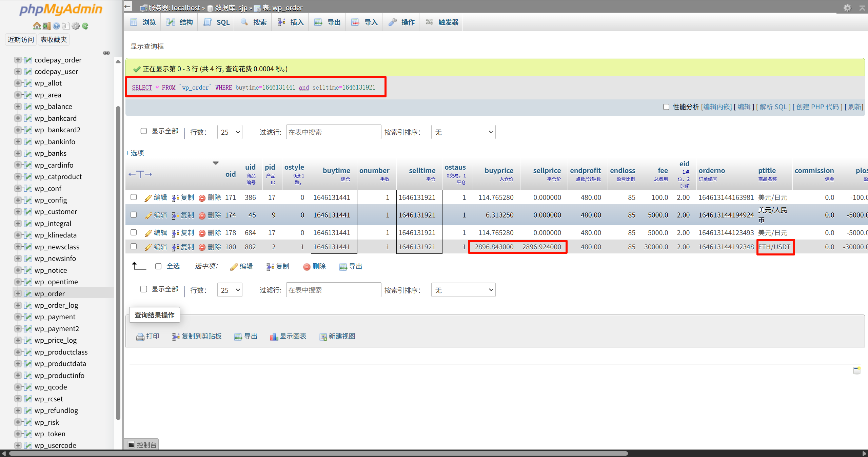Image resolution: width=868 pixels, height=457 pixels.
Task: Open lower sort by index dropdown
Action: (463, 290)
